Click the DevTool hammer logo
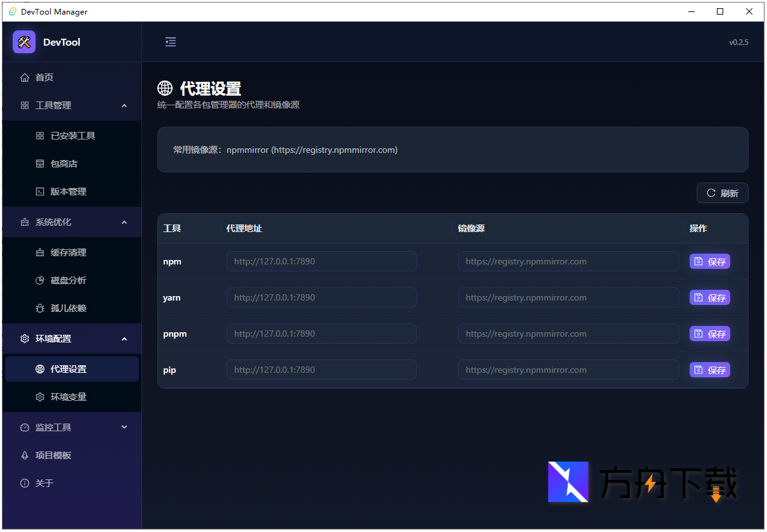The width and height of the screenshot is (767, 532). (x=23, y=42)
